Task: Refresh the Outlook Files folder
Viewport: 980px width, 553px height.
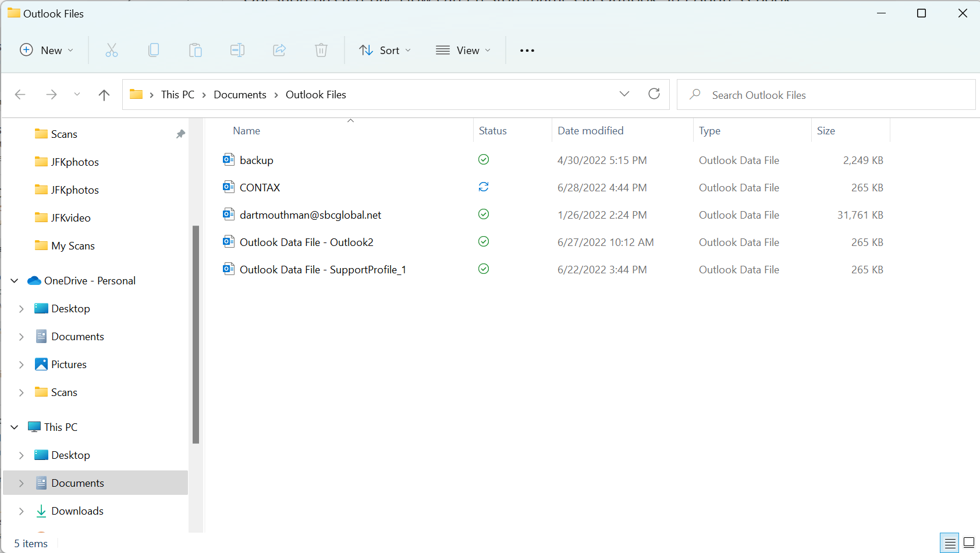Action: click(x=654, y=94)
